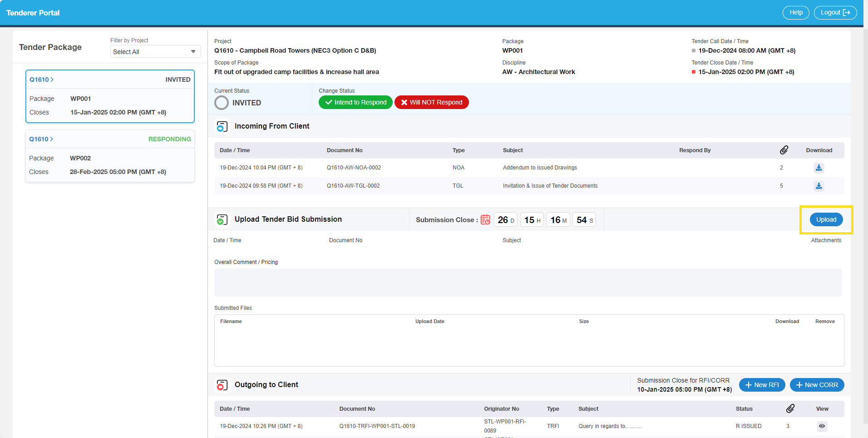Image resolution: width=868 pixels, height=438 pixels.
Task: Create a New CORR
Action: tap(817, 385)
